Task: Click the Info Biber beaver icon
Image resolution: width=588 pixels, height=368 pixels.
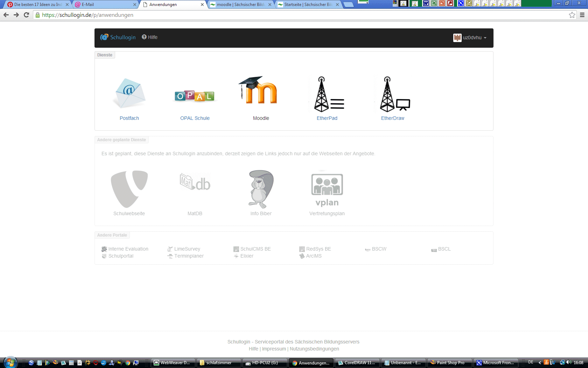Action: click(x=261, y=189)
